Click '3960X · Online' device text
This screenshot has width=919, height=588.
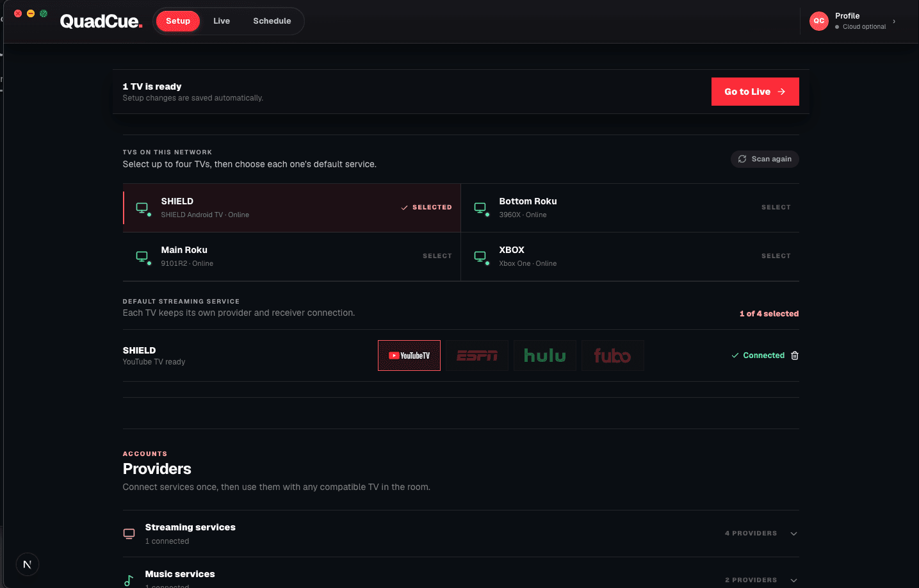point(523,215)
